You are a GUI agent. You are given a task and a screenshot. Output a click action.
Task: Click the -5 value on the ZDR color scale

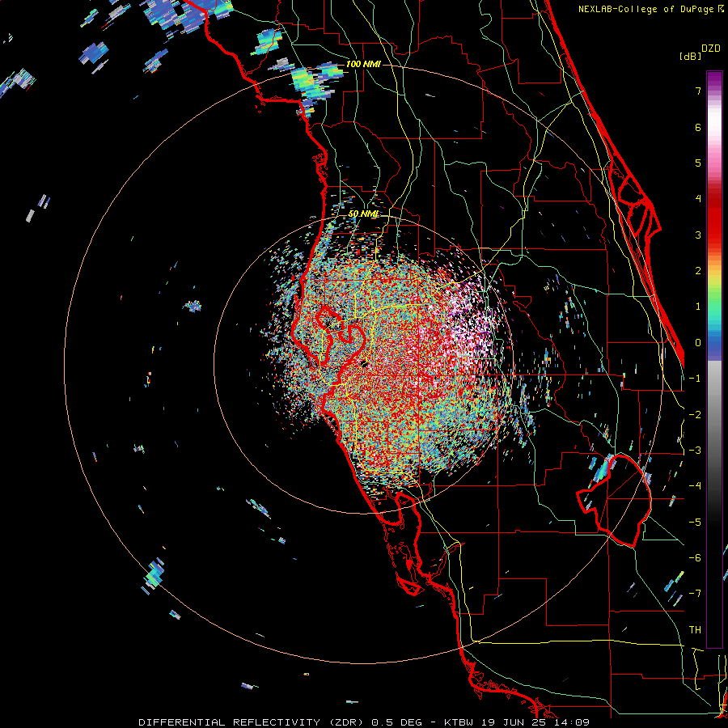pyautogui.click(x=695, y=523)
